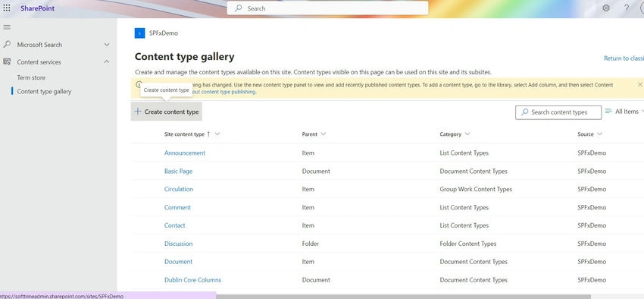Open the app launcher waffle icon

click(7, 8)
